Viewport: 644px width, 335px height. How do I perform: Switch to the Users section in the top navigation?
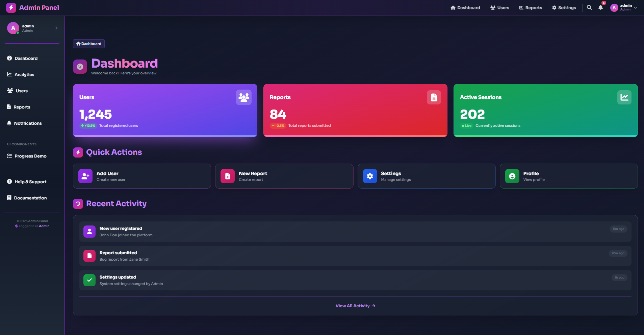(499, 7)
